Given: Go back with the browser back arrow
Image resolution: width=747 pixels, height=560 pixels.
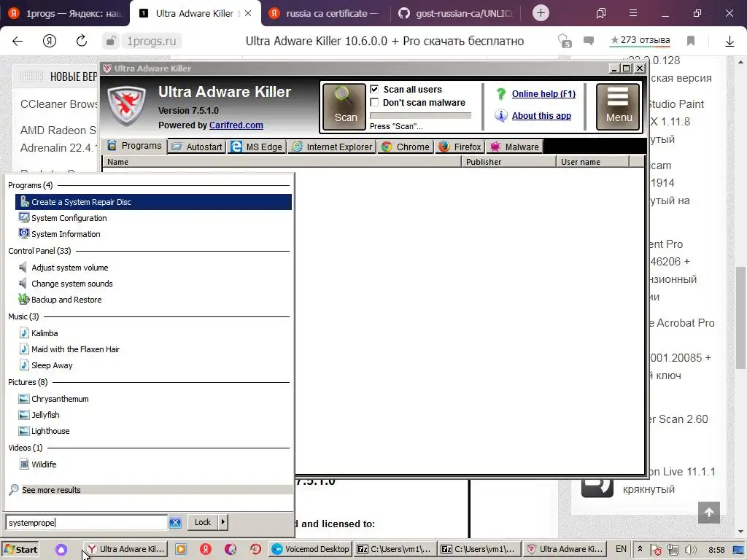Looking at the screenshot, I should [x=18, y=41].
